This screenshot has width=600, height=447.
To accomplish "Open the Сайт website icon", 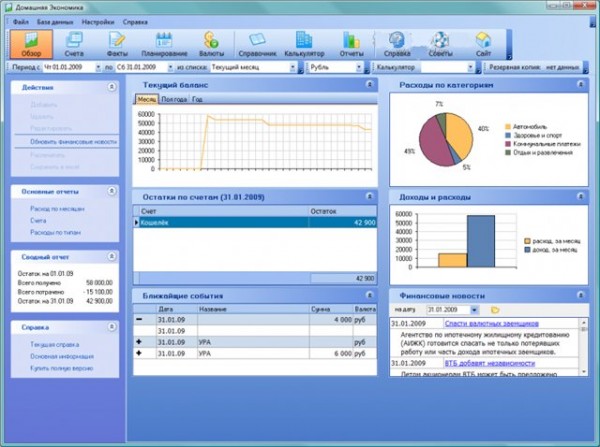I will [x=483, y=44].
